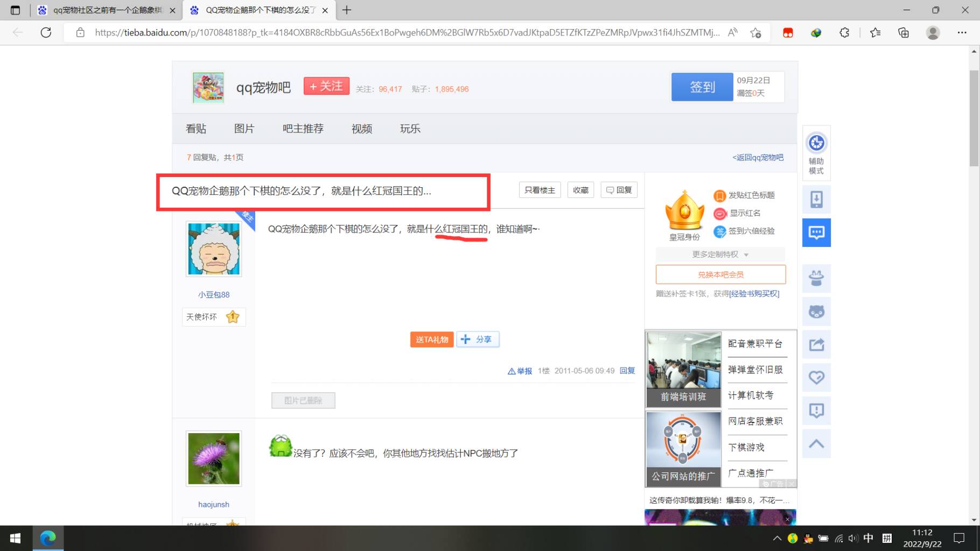Open the bear mascot sidebar icon
This screenshot has height=551, width=980.
816,312
